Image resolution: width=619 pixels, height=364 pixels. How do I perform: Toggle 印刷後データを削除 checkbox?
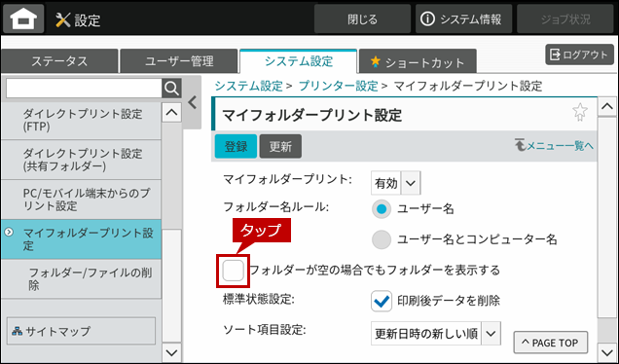click(x=382, y=302)
